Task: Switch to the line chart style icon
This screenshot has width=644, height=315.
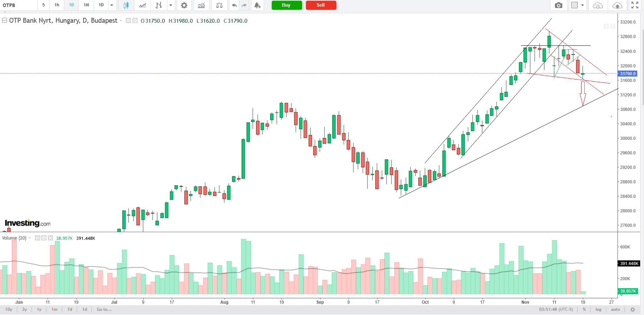Action: pos(142,5)
